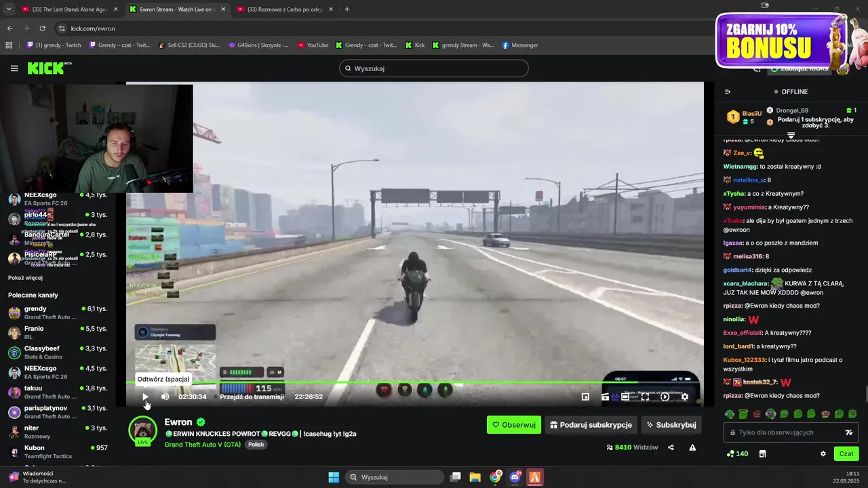This screenshot has width=868, height=488.
Task: Collapse the chat panel
Action: click(x=728, y=91)
